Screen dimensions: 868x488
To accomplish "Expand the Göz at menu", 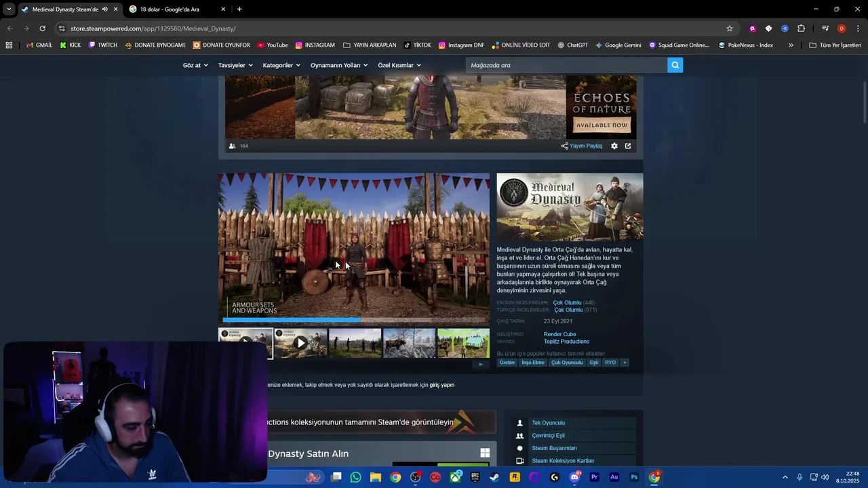I will click(x=195, y=65).
